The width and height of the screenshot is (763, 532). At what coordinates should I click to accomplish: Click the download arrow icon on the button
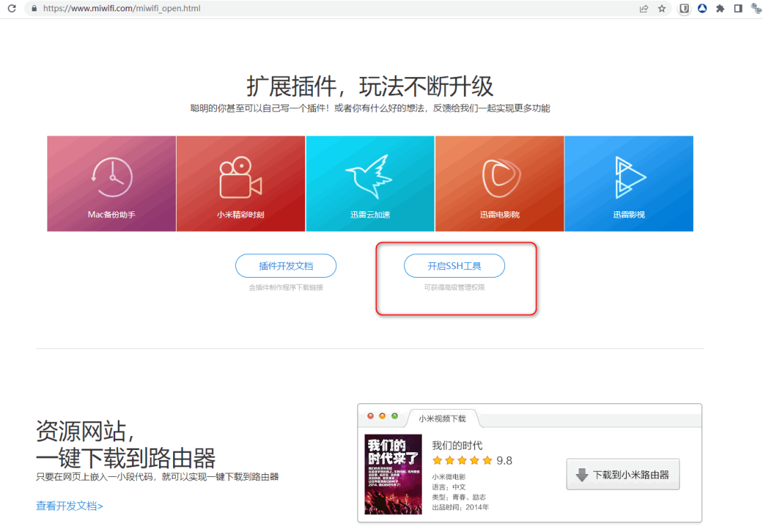[581, 475]
